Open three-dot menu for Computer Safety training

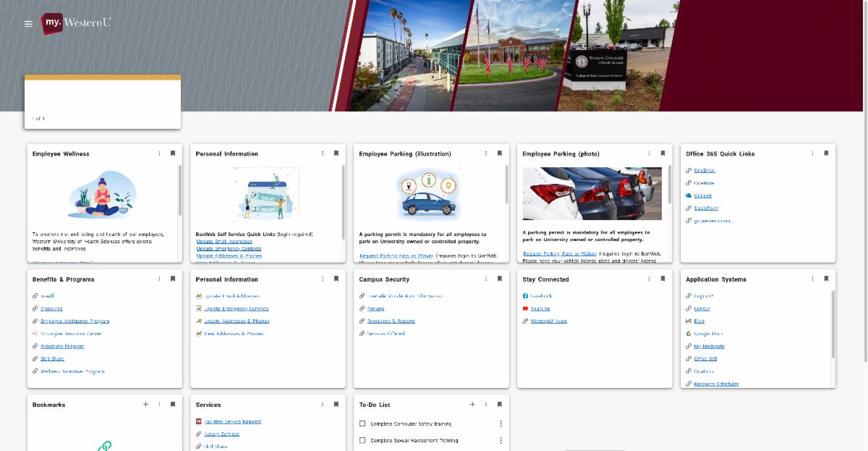pyautogui.click(x=501, y=423)
